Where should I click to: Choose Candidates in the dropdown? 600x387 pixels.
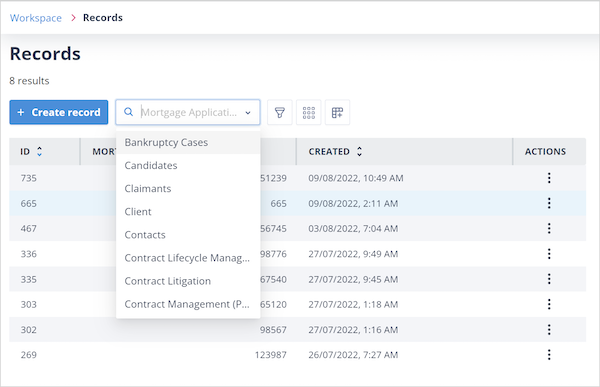(188, 165)
